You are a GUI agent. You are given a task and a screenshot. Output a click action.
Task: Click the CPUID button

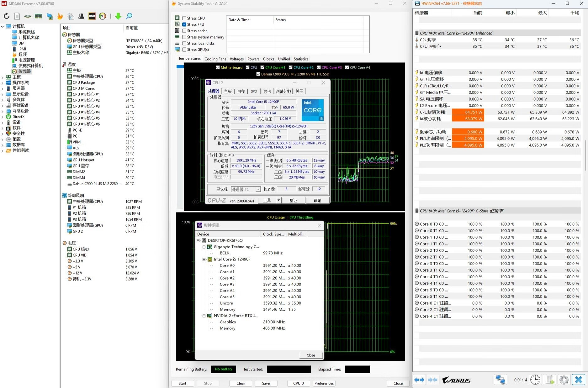(298, 383)
